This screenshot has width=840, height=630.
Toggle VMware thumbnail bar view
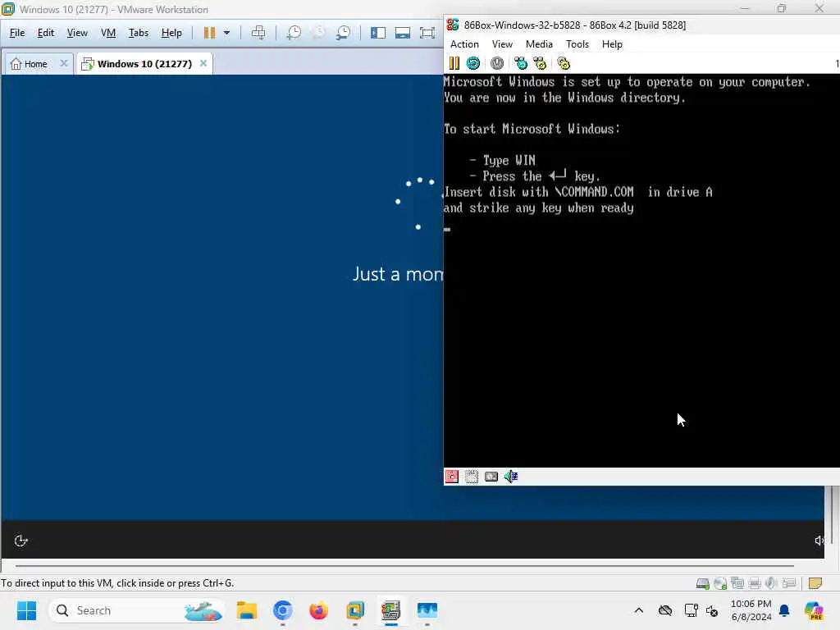tap(402, 33)
